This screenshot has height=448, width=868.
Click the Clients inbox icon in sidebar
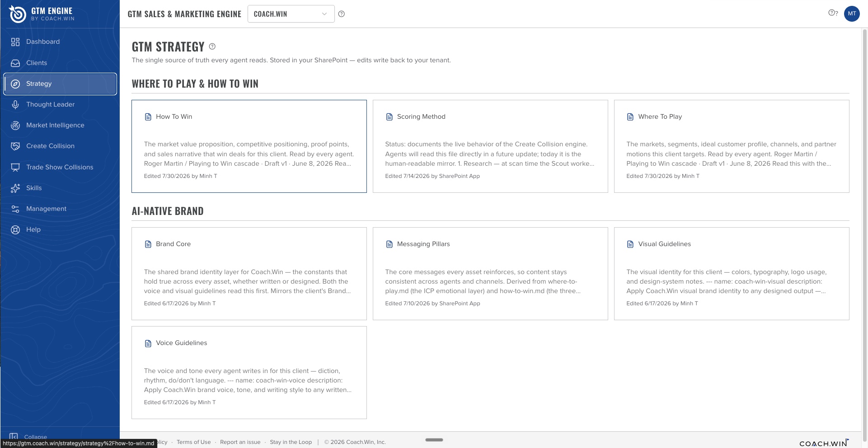(x=15, y=63)
